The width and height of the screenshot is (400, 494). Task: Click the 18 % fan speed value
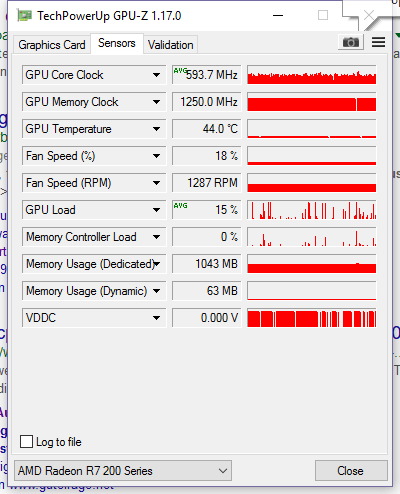click(x=207, y=156)
